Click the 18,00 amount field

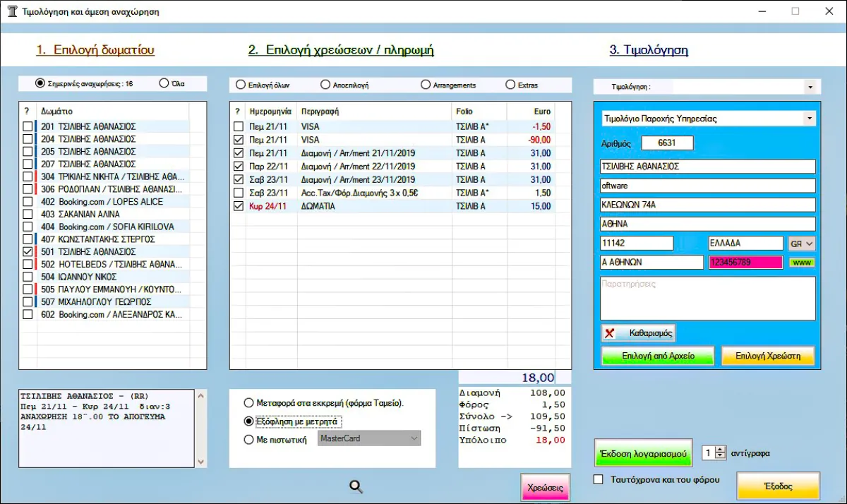[507, 378]
